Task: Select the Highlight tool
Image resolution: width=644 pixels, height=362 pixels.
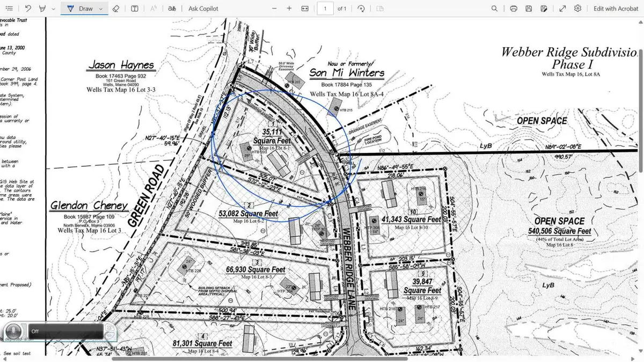Action: (42, 9)
